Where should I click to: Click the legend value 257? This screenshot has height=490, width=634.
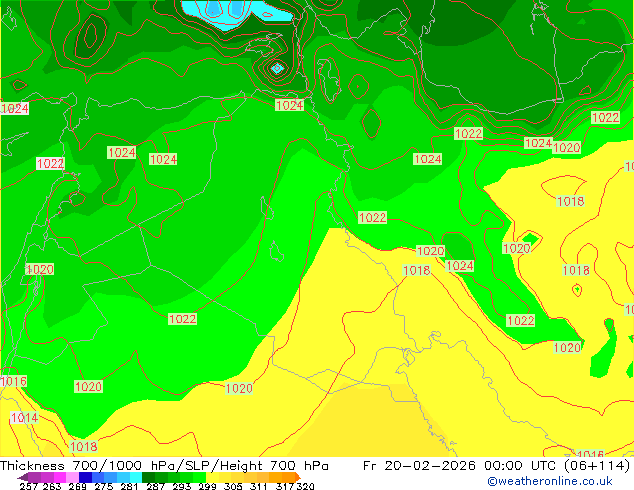(29, 486)
